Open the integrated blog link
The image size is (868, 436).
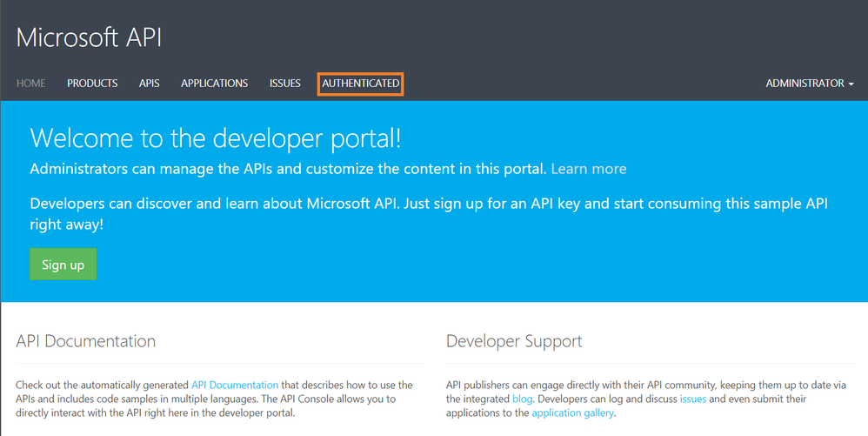point(522,399)
